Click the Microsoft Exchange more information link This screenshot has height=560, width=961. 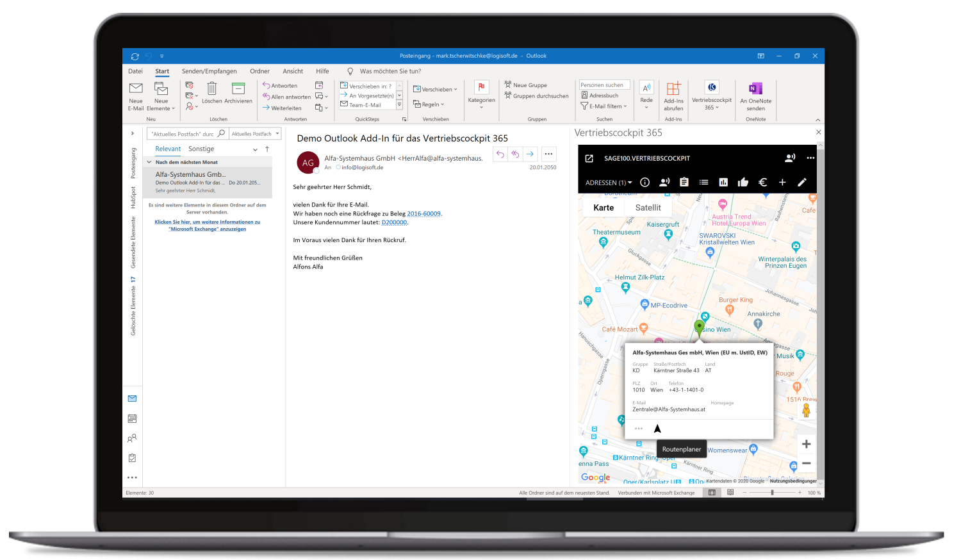point(207,226)
